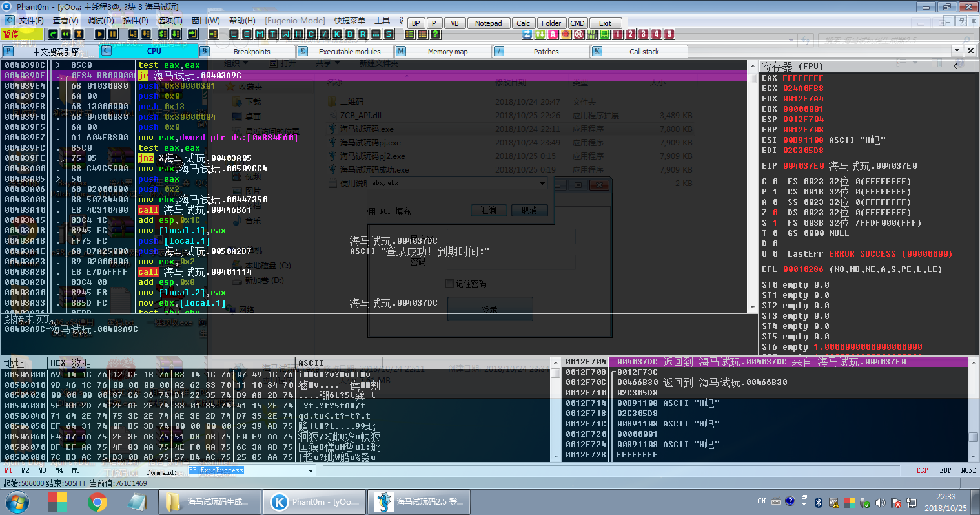The image size is (980, 515).
Task: Click the VB shortcut button
Action: (454, 23)
